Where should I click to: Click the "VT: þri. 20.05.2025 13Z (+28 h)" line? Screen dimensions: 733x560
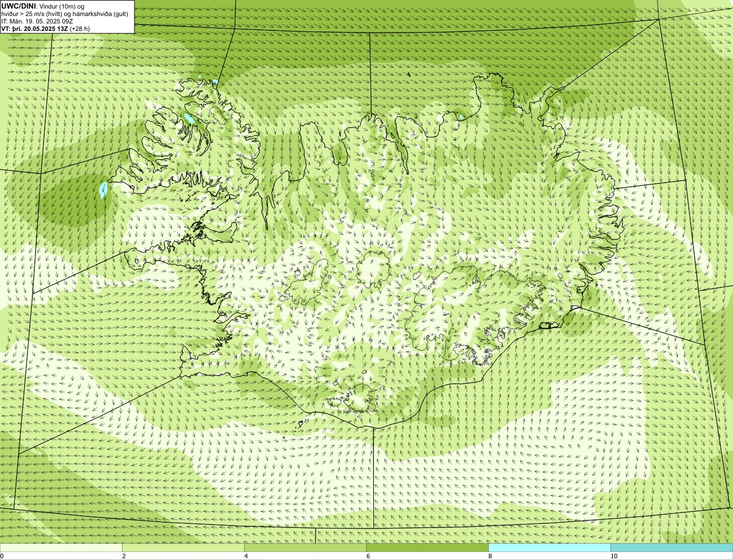[46, 28]
